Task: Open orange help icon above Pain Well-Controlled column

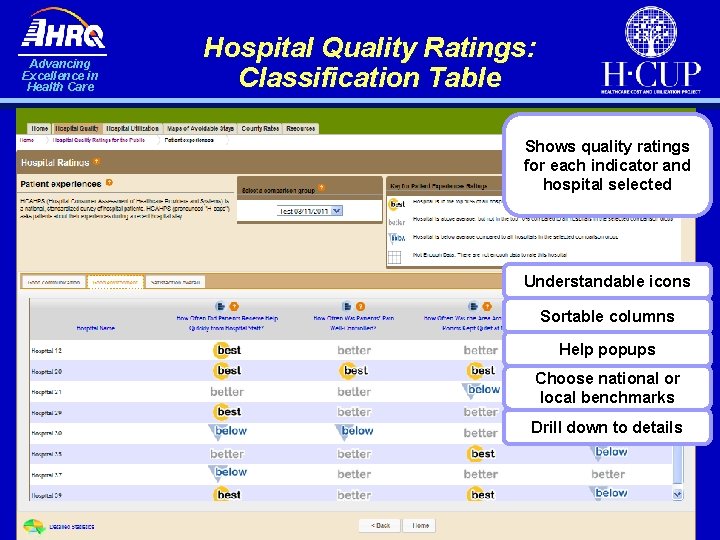Action: (360, 306)
